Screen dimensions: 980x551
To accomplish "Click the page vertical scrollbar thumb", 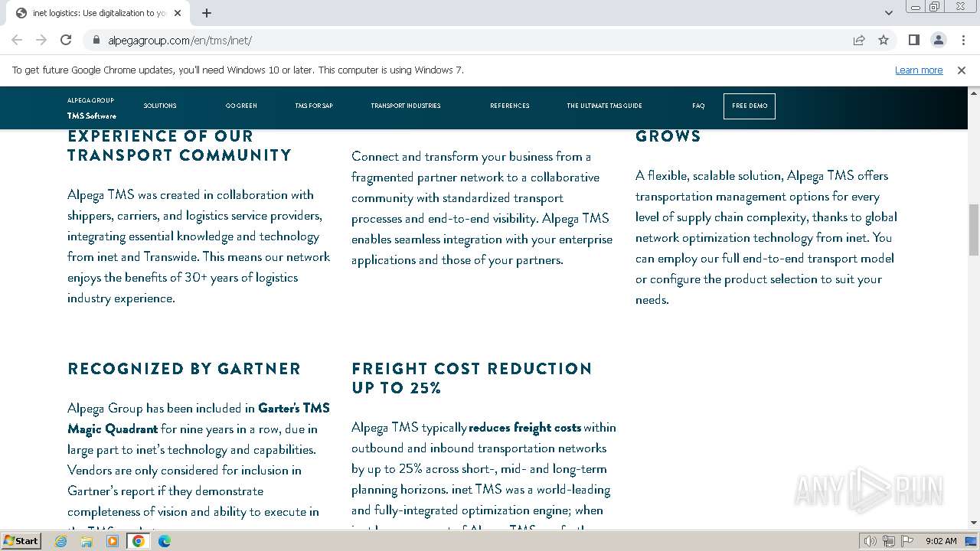I will point(974,230).
